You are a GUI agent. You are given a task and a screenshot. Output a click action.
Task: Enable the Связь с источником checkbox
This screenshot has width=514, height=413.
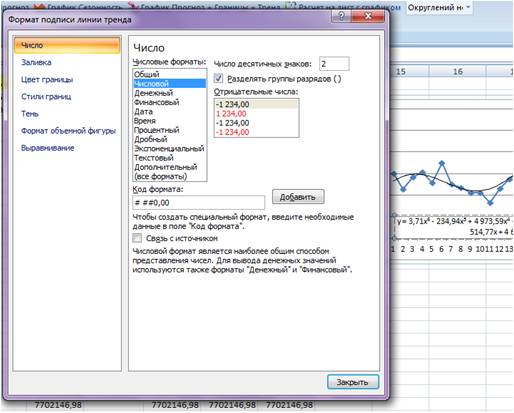tap(137, 238)
